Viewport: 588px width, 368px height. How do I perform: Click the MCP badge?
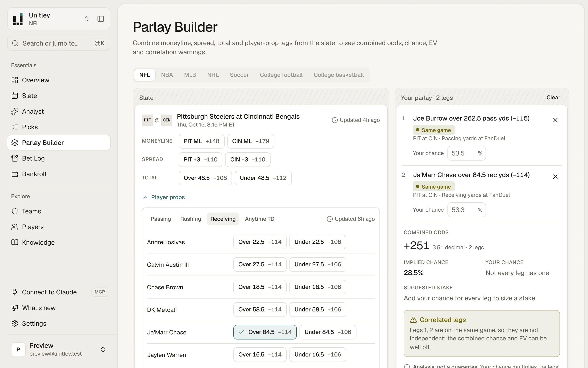point(100,292)
